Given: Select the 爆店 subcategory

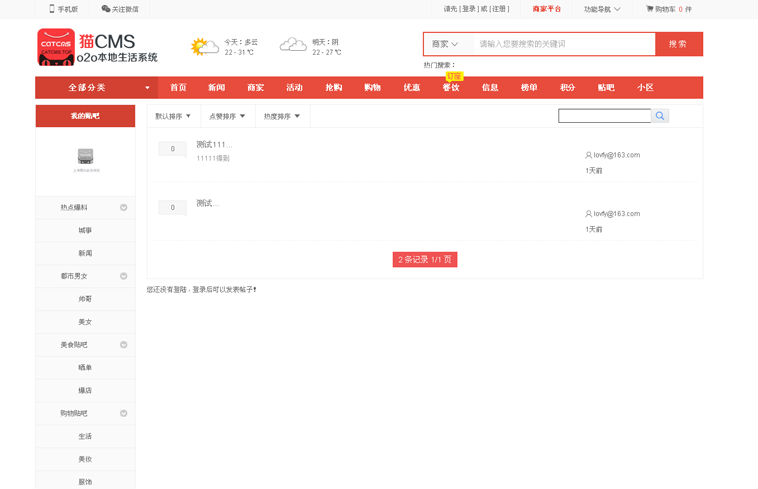Looking at the screenshot, I should (85, 390).
